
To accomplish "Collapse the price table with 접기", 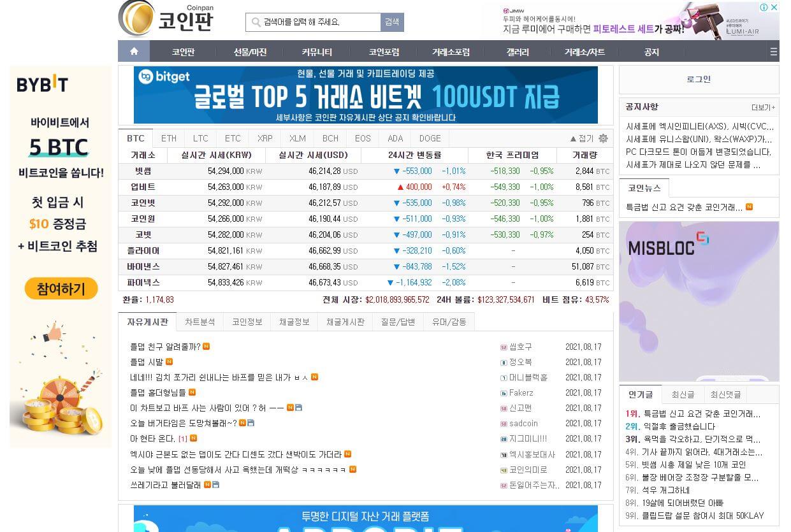I will [x=581, y=138].
